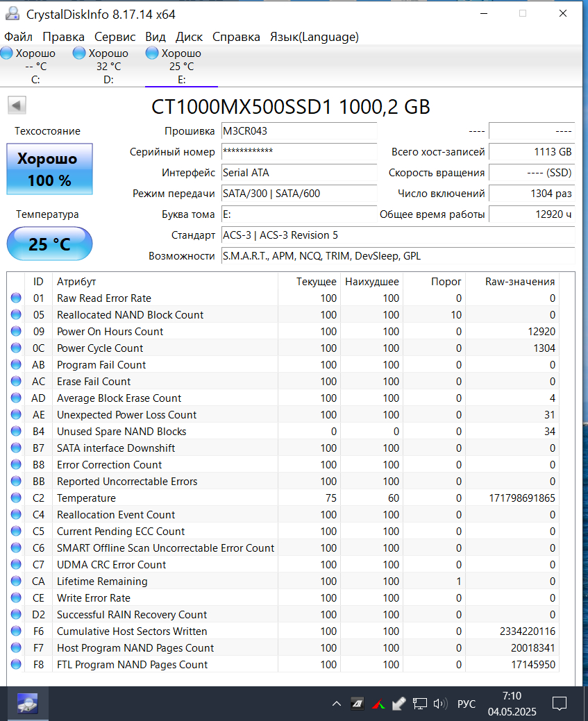The image size is (588, 721).
Task: Click the network tray icon
Action: (419, 704)
